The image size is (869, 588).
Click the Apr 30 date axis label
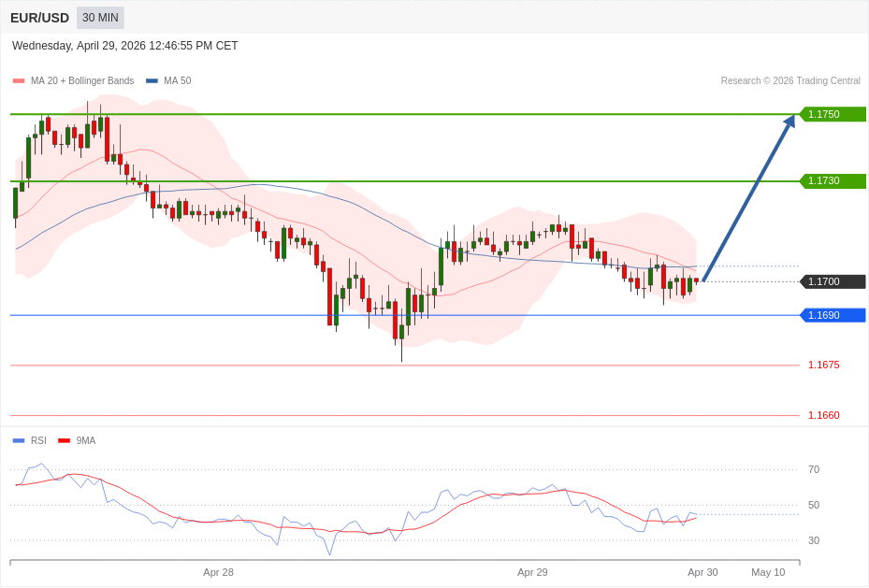coord(702,572)
